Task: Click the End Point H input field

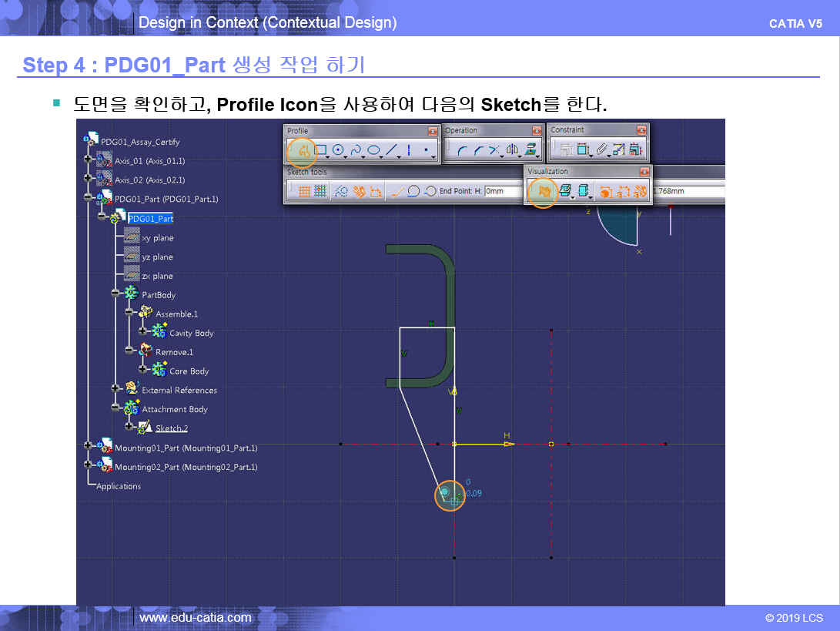Action: (x=504, y=191)
